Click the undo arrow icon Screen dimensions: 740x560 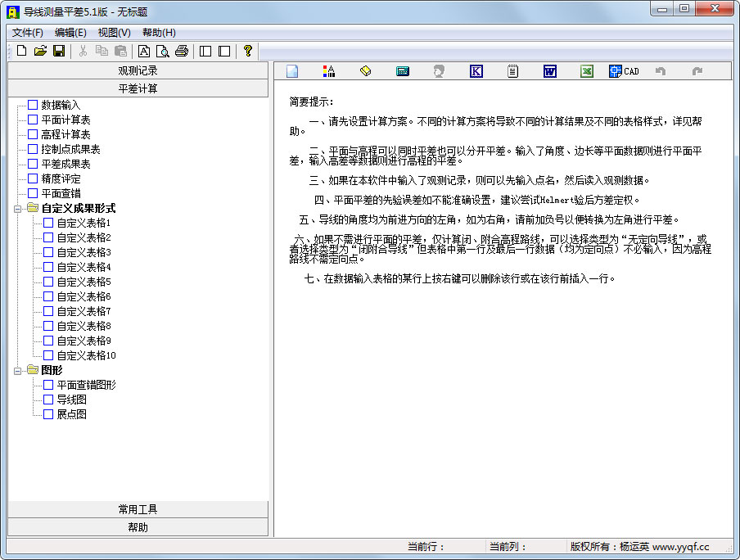(661, 71)
